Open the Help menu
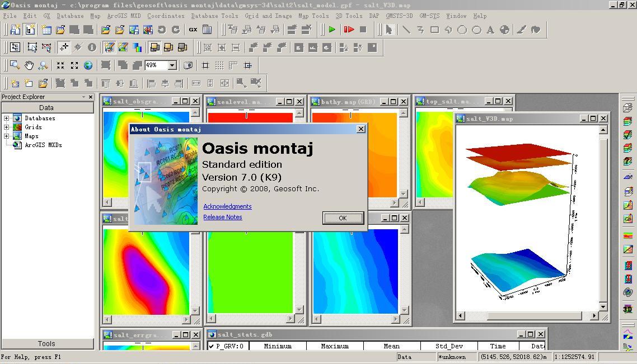 coord(480,16)
